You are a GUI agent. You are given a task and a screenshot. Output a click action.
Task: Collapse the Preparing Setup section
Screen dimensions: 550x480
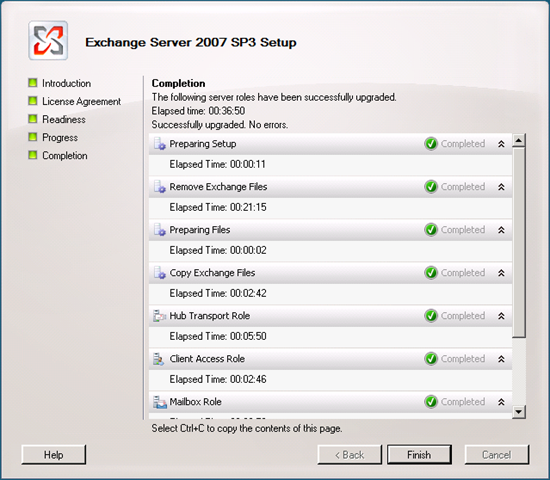coord(501,144)
